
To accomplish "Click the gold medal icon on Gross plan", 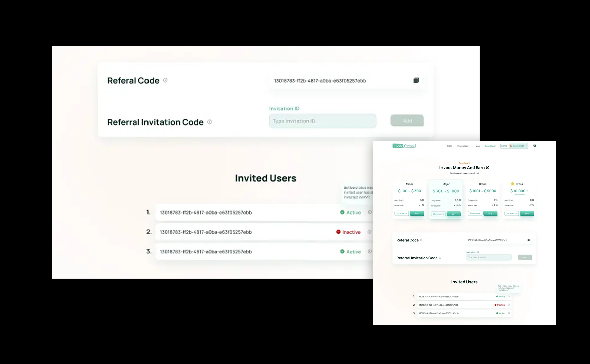I will pyautogui.click(x=512, y=184).
